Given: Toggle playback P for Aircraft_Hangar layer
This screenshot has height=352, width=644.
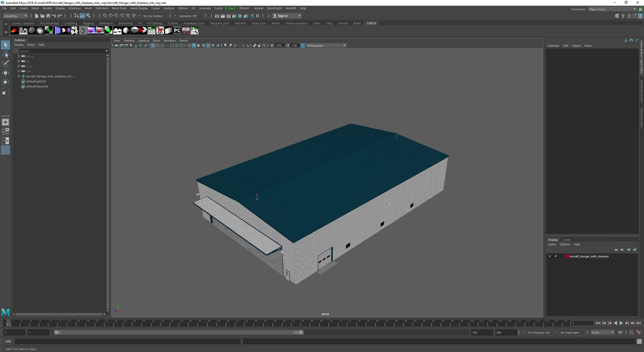Looking at the screenshot, I should click(555, 256).
